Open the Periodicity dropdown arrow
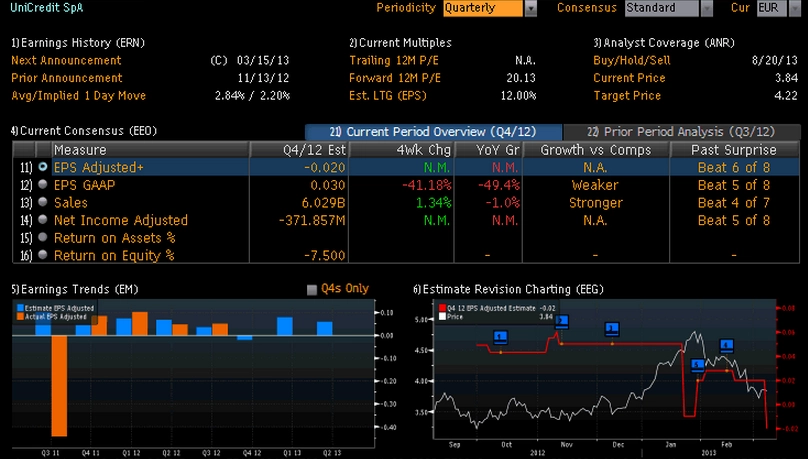Viewport: 808px width, 459px height. (531, 8)
